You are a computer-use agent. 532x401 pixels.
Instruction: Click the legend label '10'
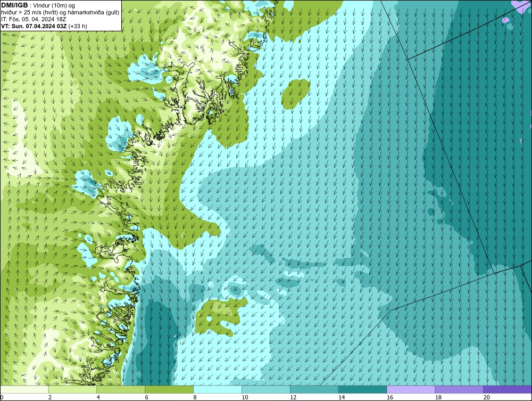[x=245, y=397]
